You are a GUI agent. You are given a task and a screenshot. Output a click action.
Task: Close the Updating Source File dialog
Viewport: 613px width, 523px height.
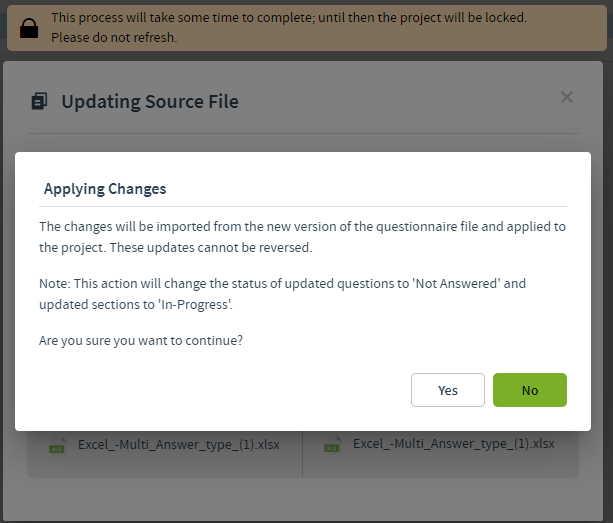coord(566,97)
